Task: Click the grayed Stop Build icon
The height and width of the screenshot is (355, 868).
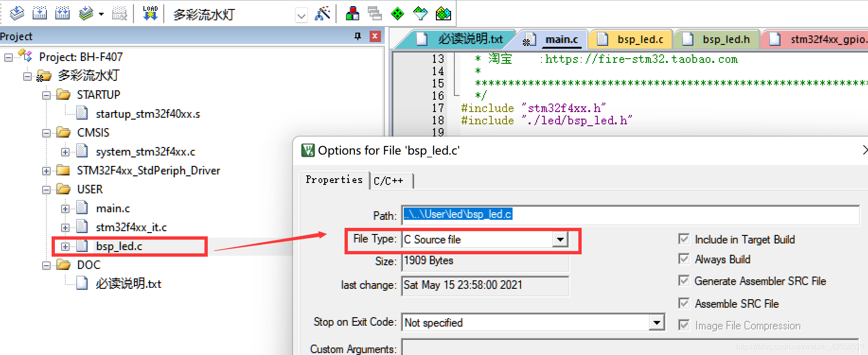Action: (x=120, y=13)
